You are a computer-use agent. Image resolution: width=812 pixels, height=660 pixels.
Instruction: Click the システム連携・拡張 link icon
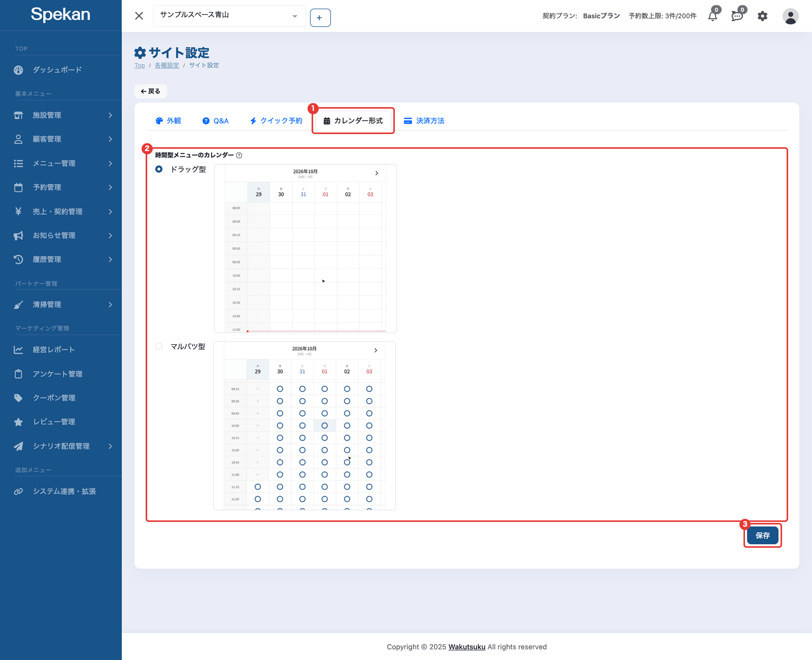pos(18,491)
